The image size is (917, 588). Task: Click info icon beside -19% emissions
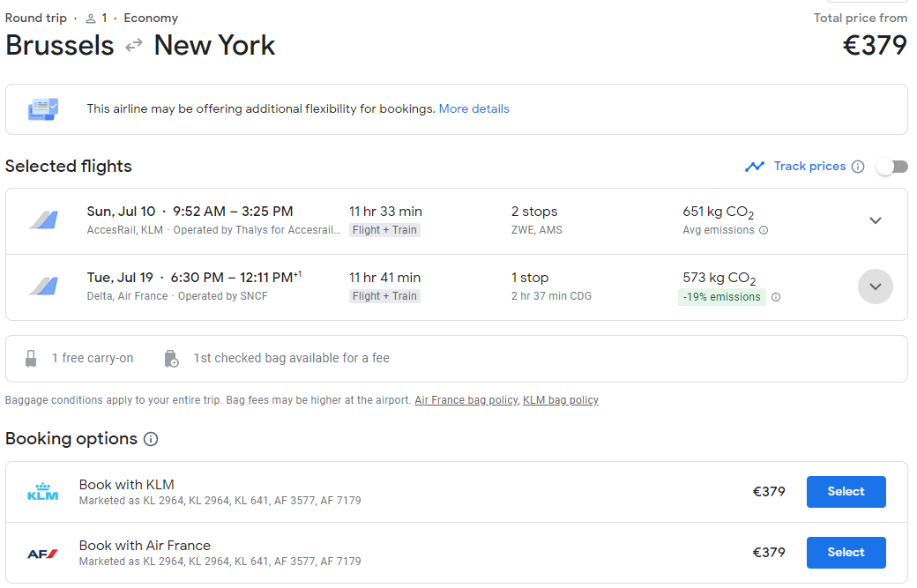(x=776, y=297)
